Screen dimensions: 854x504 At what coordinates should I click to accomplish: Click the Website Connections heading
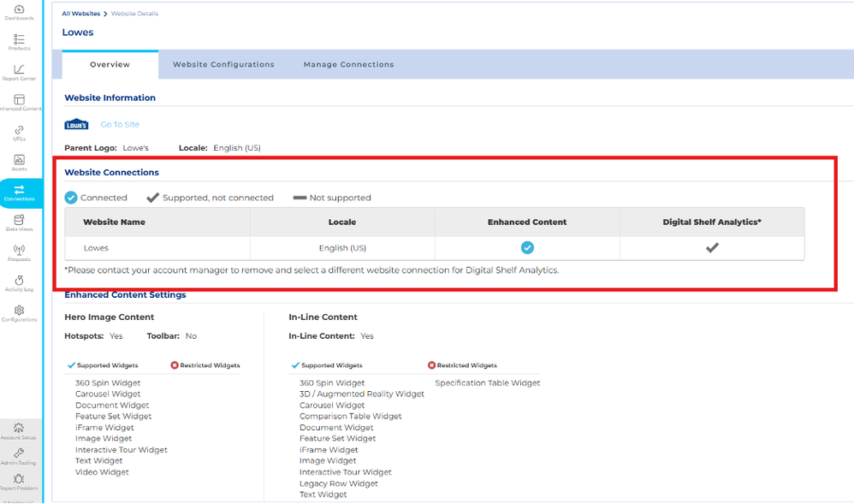[111, 172]
